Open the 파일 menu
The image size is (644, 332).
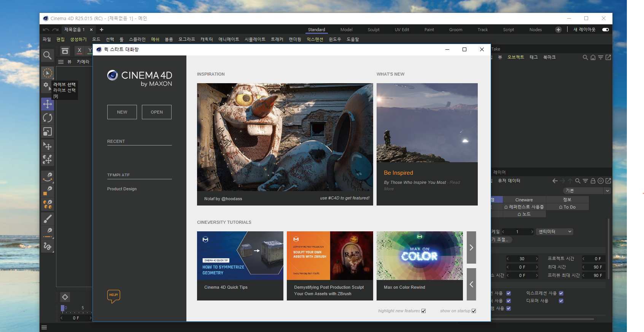[x=47, y=40]
